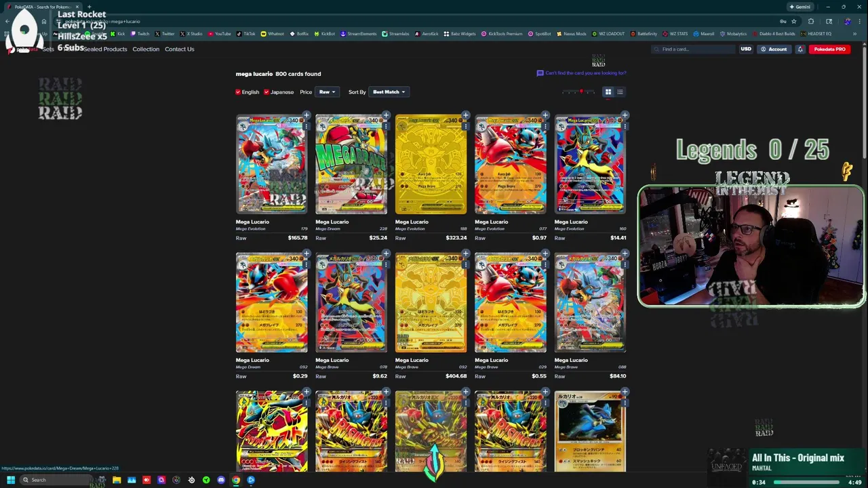This screenshot has height=488, width=868.
Task: Click the 'Find a card...' search field
Action: tap(693, 49)
